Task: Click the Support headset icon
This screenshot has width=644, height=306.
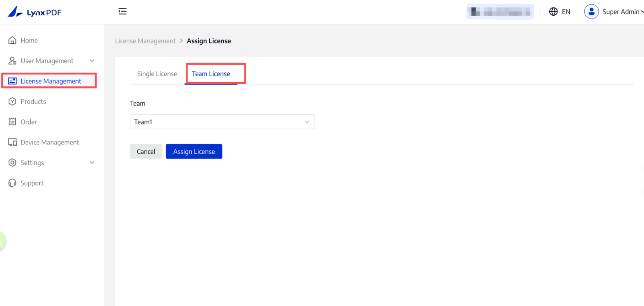Action: coord(13,183)
